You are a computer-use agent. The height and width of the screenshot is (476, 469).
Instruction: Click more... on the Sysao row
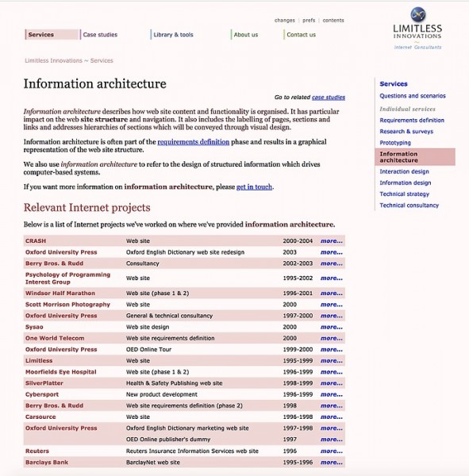click(332, 327)
